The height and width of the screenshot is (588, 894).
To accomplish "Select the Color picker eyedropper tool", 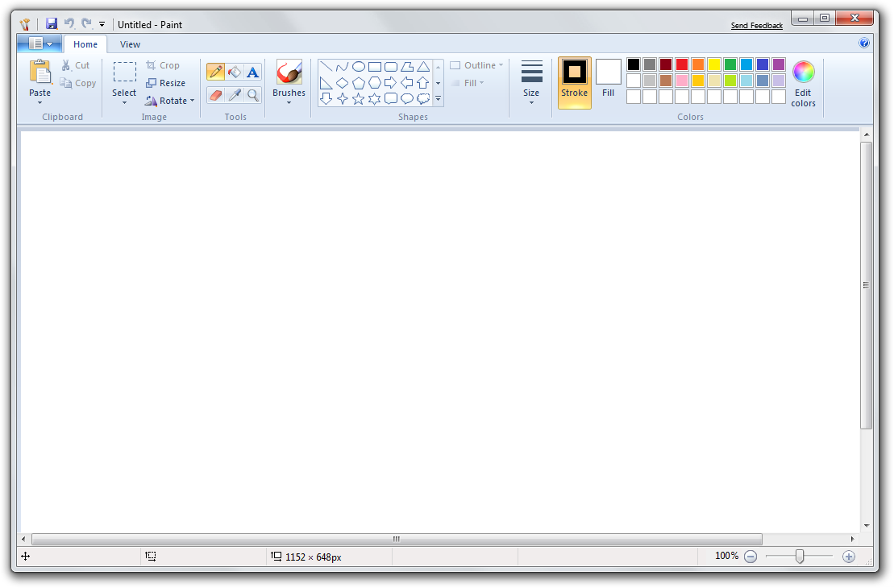I will pyautogui.click(x=235, y=94).
